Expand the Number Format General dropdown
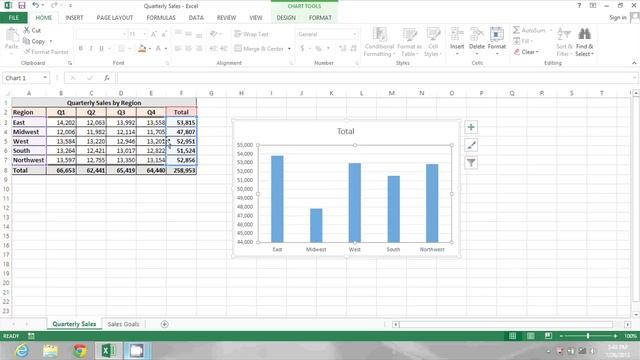 (354, 34)
